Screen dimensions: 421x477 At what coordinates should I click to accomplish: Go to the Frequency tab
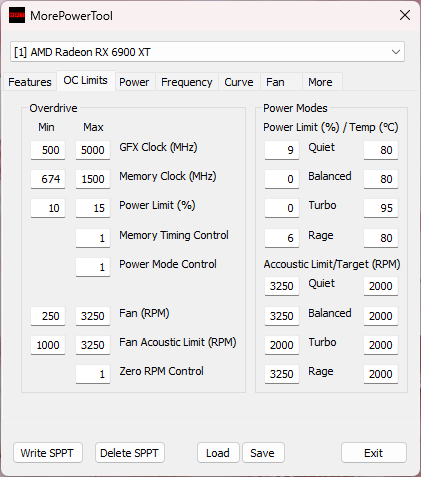pyautogui.click(x=187, y=82)
